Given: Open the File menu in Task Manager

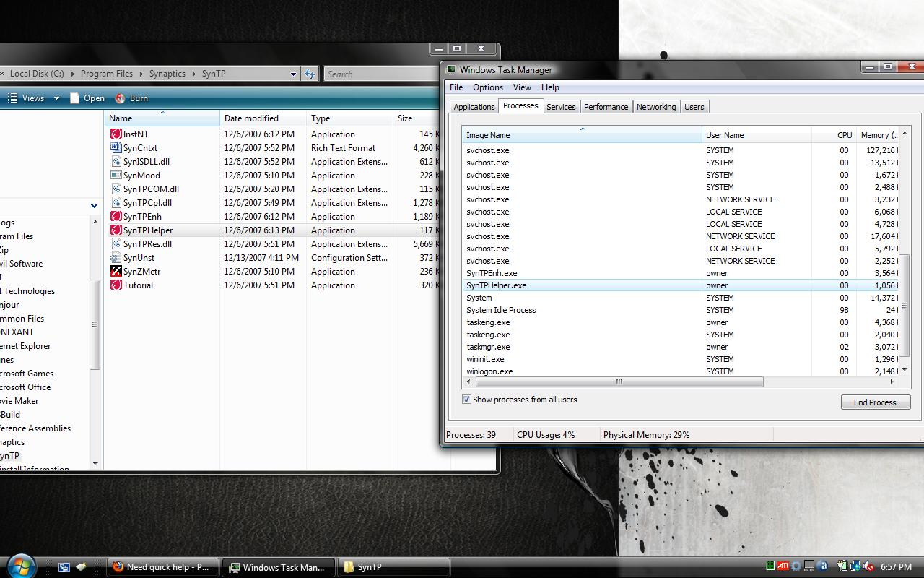Looking at the screenshot, I should click(x=456, y=87).
